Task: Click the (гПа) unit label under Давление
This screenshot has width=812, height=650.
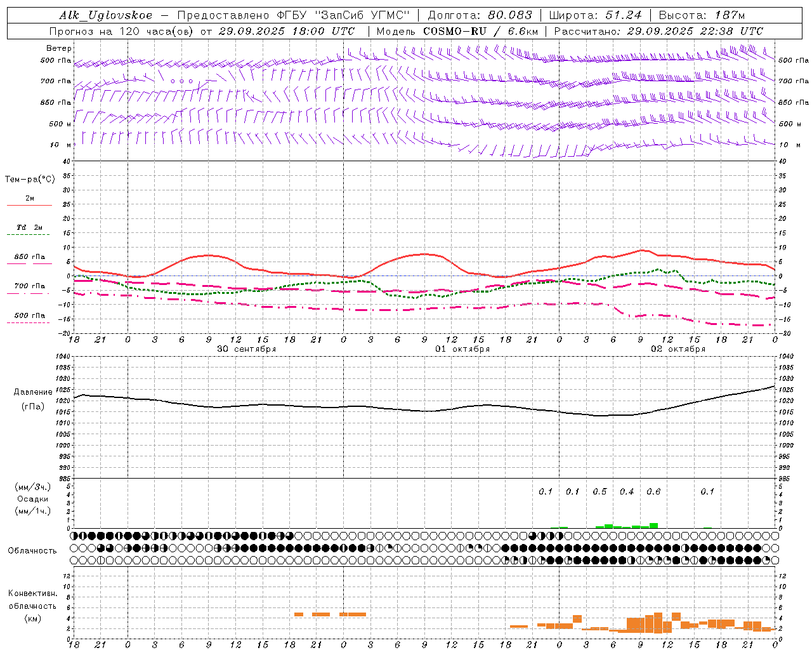Action: pos(32,407)
